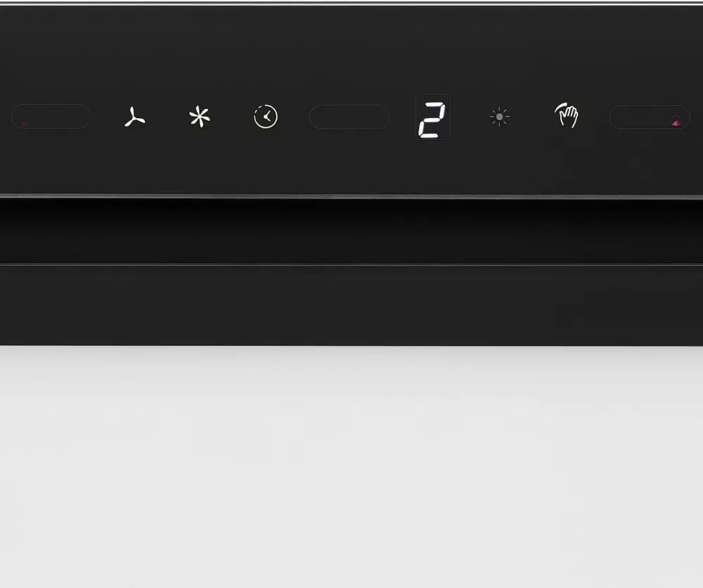Enable hand-wave gesture control
The image size is (703, 588).
(x=566, y=115)
